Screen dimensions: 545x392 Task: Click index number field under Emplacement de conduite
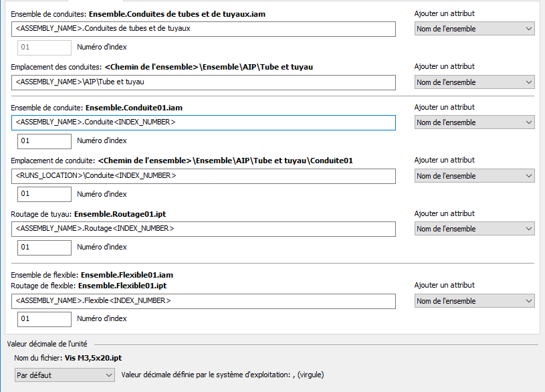(44, 194)
